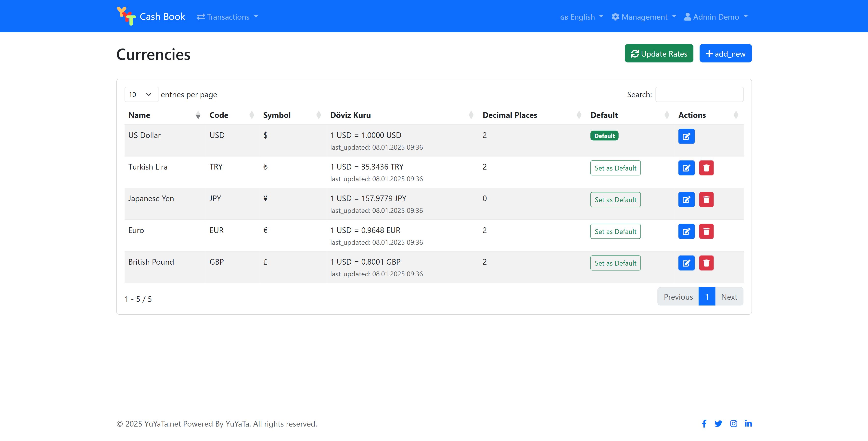Delete the Euro currency row
This screenshot has height=441, width=868.
point(706,231)
